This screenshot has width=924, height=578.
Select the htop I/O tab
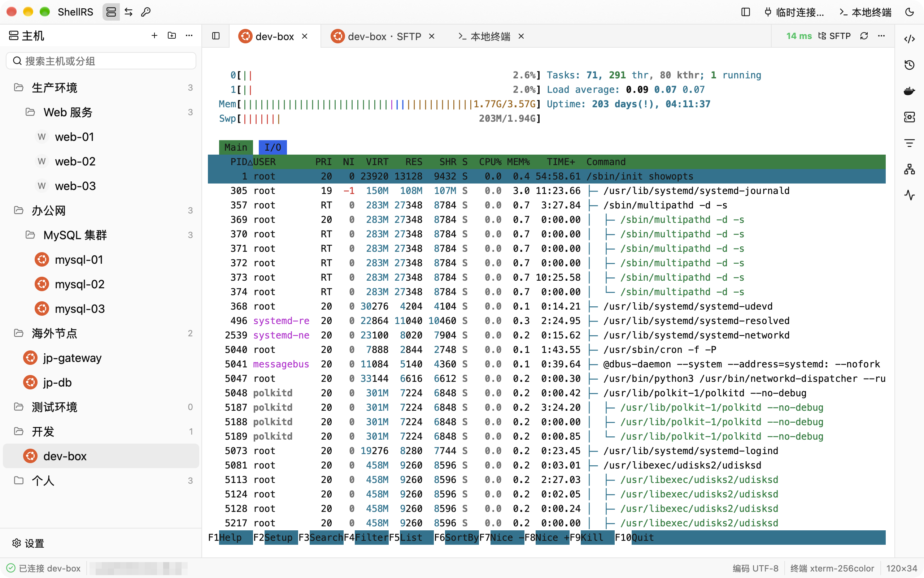[273, 147]
